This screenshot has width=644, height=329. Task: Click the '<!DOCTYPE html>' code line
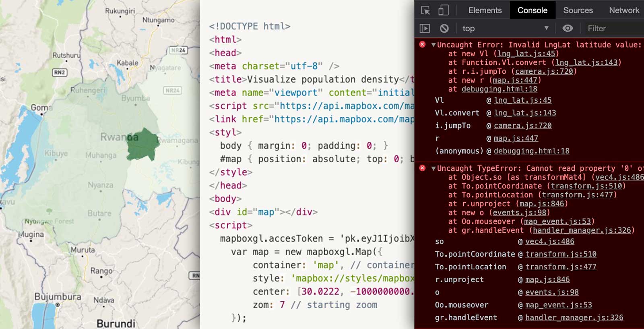pyautogui.click(x=250, y=26)
